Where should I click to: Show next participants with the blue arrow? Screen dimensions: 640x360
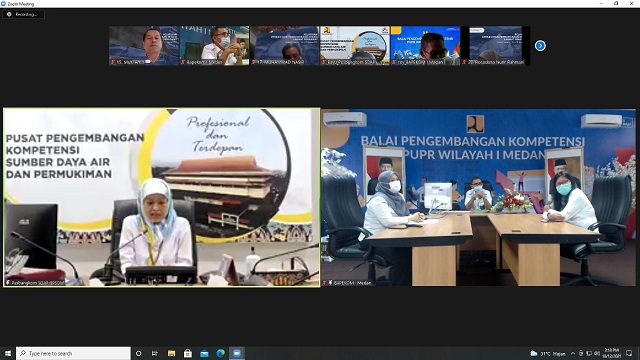[x=540, y=46]
